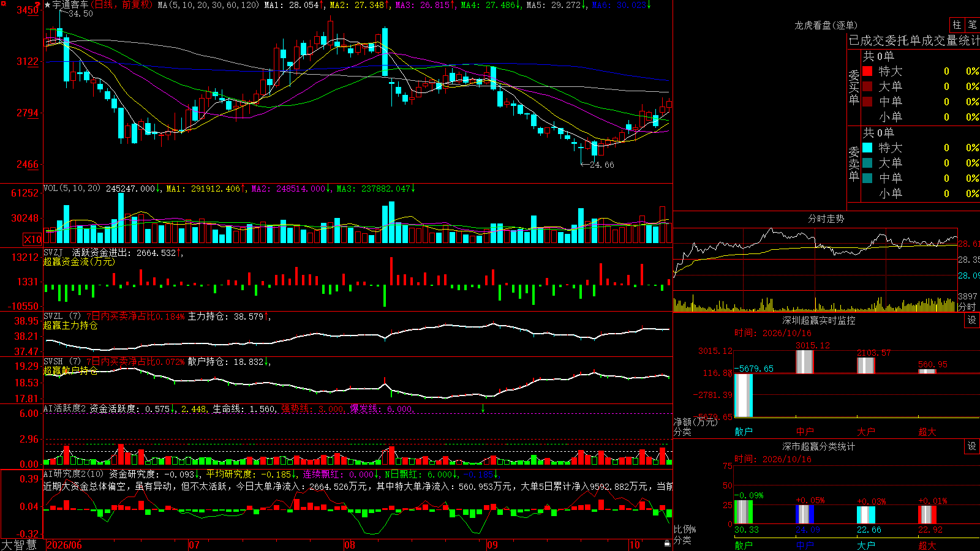Image resolution: width=980 pixels, height=551 pixels.
Task: Click the VOL(5,10,20) indicator label
Action: click(72, 188)
